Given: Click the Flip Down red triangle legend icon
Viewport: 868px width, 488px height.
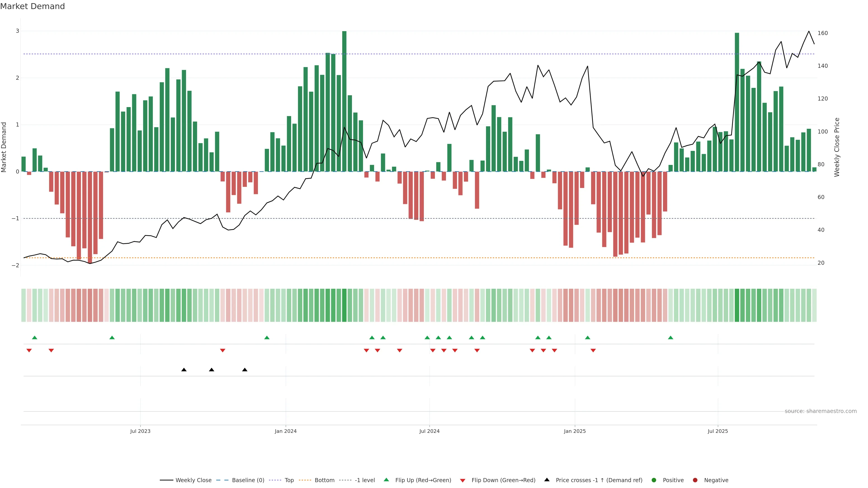Looking at the screenshot, I should [463, 480].
